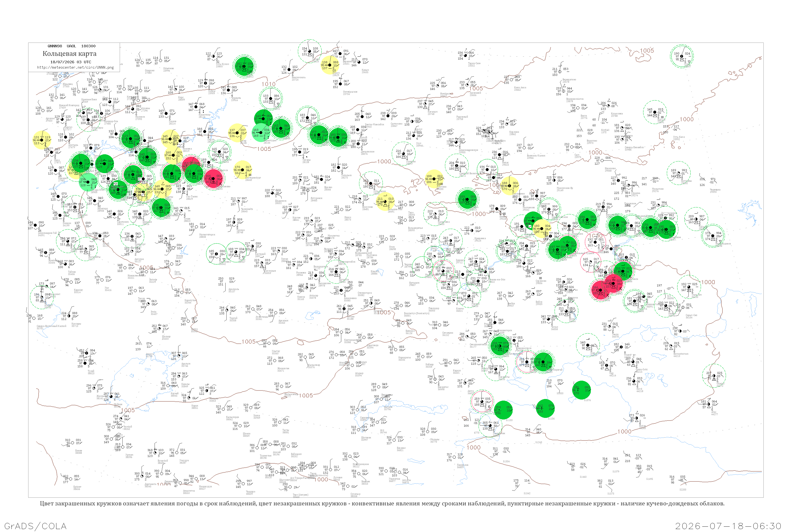798x532 pixels.
Task: Click the station name "Йошкар-Ола"
Action: point(111,122)
